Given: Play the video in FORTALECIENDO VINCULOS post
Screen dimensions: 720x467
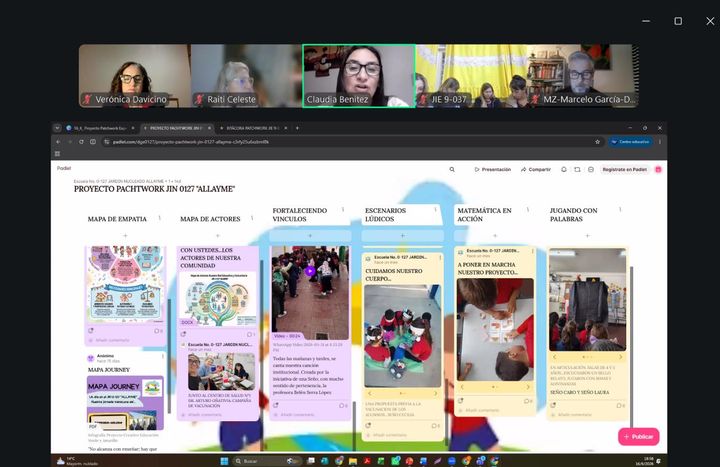Looking at the screenshot, I should 310,271.
